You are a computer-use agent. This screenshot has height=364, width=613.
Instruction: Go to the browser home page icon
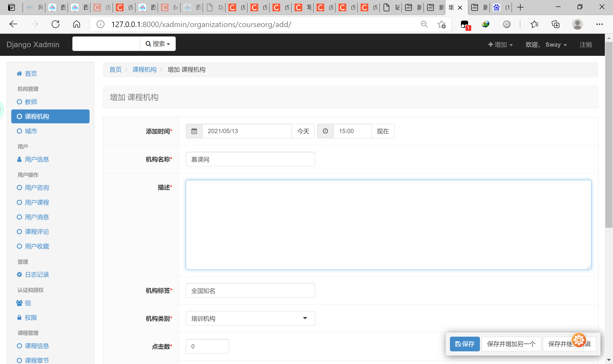(x=76, y=24)
